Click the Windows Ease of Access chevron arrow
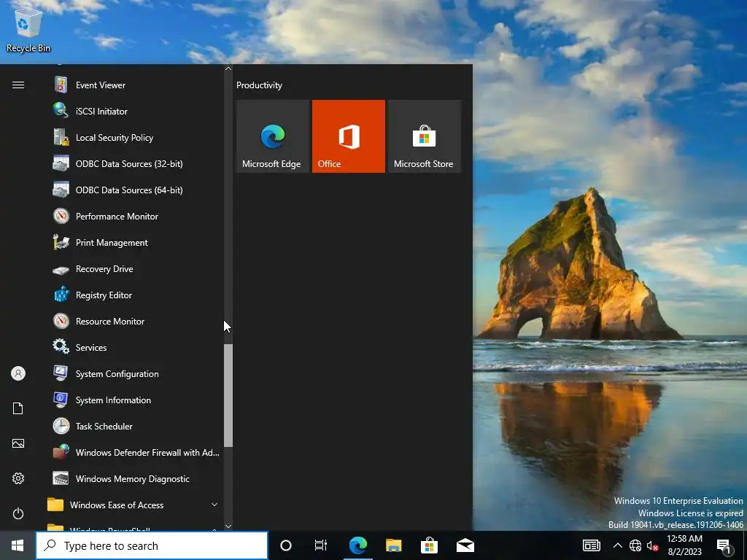Viewport: 747px width, 560px height. [214, 505]
